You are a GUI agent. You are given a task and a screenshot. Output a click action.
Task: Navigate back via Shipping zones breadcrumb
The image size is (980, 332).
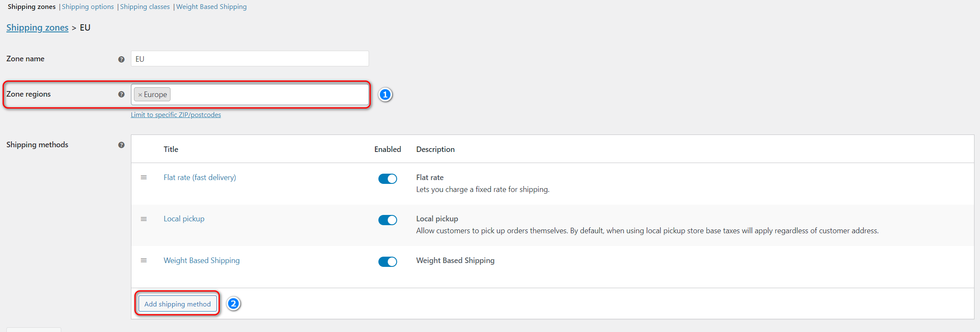tap(37, 28)
